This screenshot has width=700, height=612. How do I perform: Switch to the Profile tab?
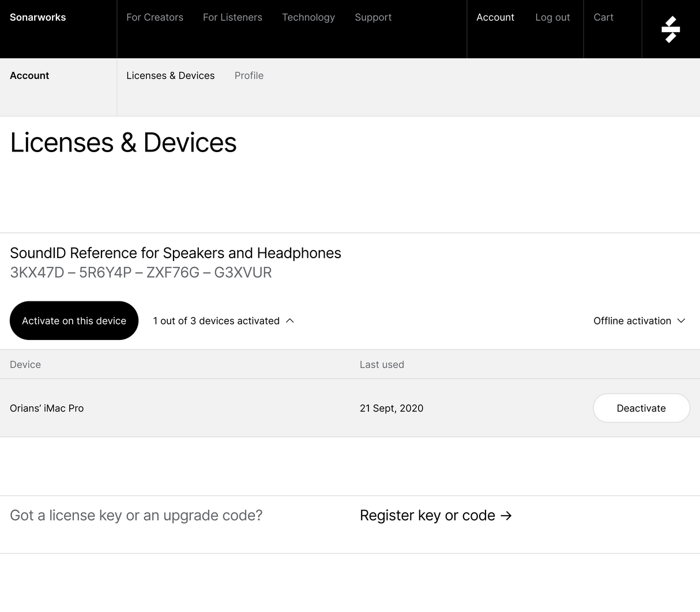249,75
